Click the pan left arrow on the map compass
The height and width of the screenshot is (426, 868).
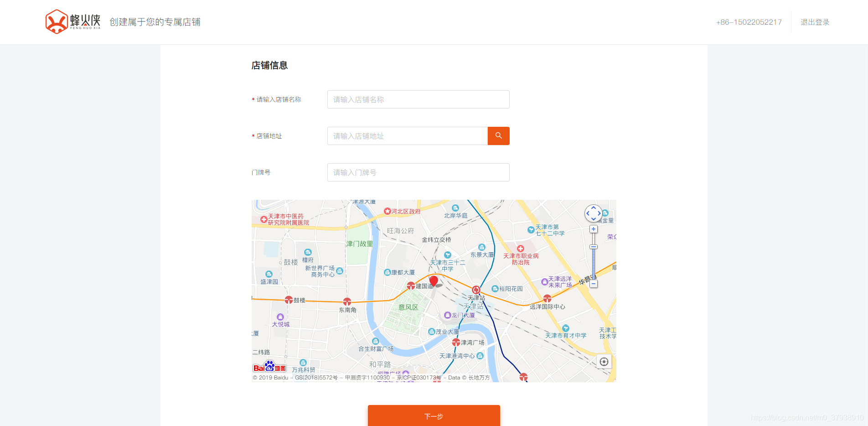tap(588, 213)
